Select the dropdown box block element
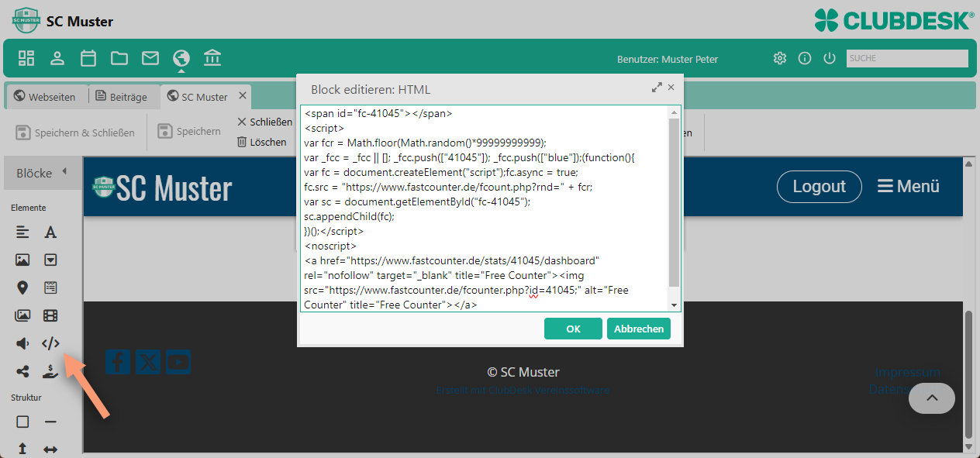Image resolution: width=980 pixels, height=458 pixels. coord(50,260)
